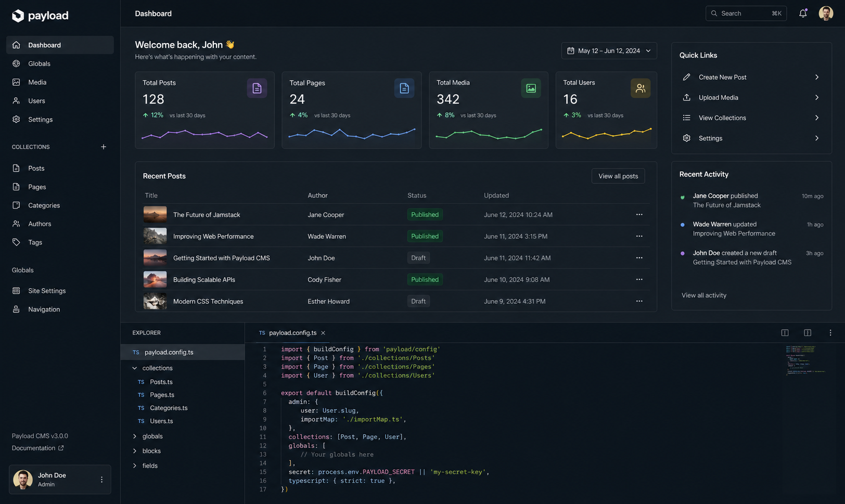The width and height of the screenshot is (845, 504).
Task: Click the Title column header
Action: 151,196
